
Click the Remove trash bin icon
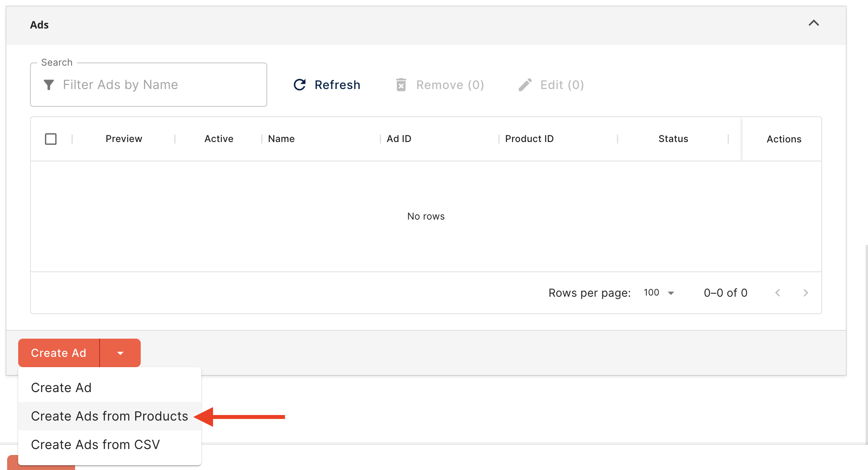[401, 85]
